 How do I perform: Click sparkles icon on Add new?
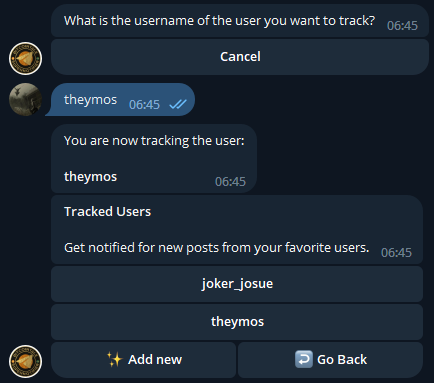(115, 360)
